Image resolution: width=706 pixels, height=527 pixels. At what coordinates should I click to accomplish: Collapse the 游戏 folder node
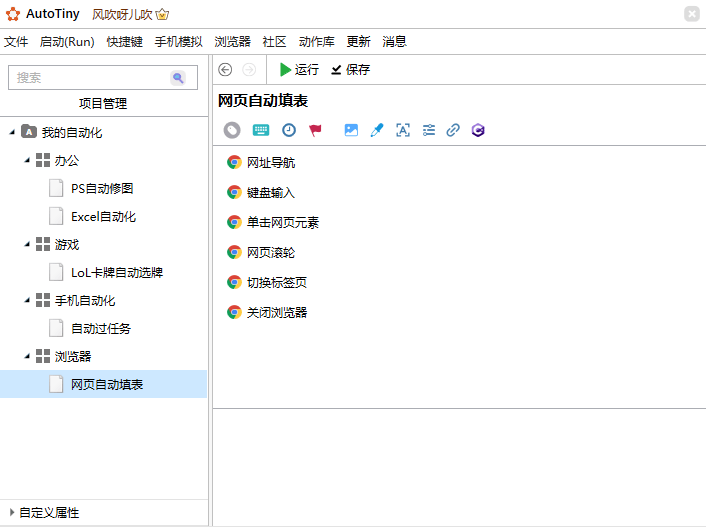pyautogui.click(x=28, y=244)
